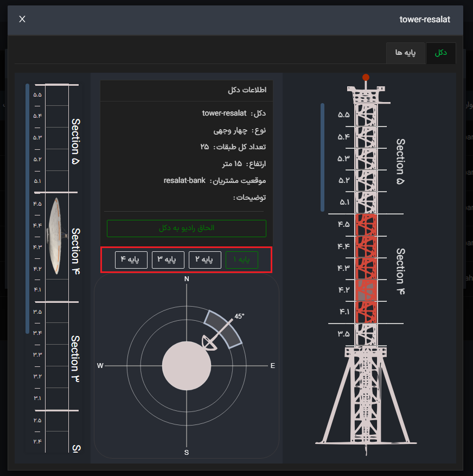Switch to the دکل tab

440,53
